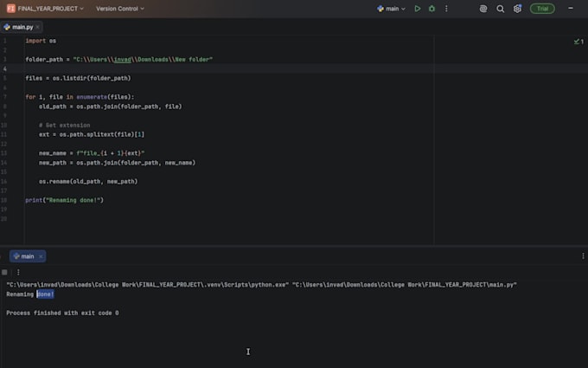The height and width of the screenshot is (368, 588).
Task: Close the main.py editor tab
Action: [x=37, y=27]
